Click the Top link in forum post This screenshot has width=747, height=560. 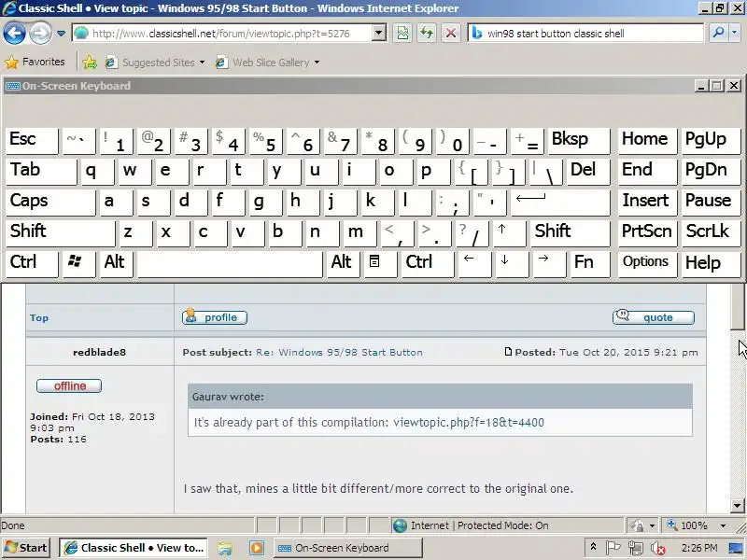click(x=39, y=317)
